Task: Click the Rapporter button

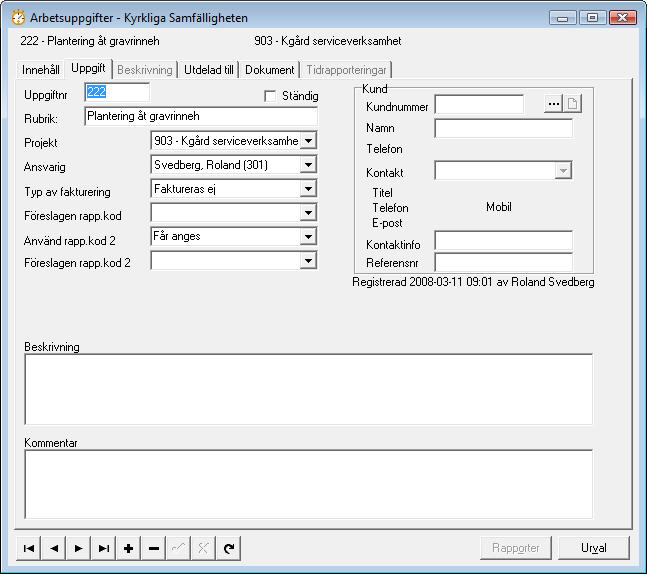Action: [x=515, y=548]
